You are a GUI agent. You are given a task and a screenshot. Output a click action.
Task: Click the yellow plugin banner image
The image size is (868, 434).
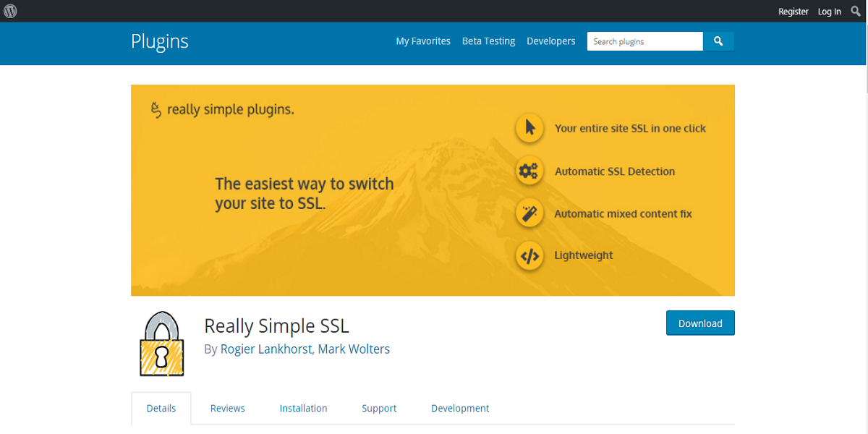pyautogui.click(x=433, y=190)
